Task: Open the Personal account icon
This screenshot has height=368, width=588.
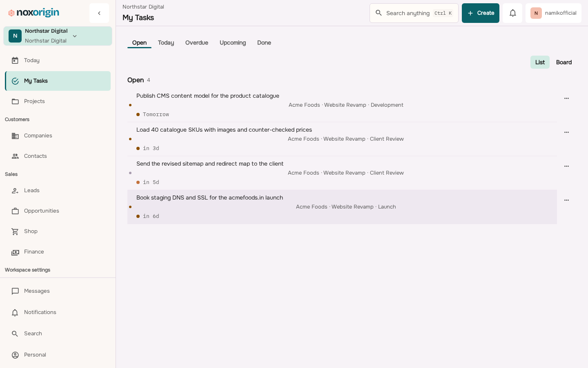Action: [x=15, y=355]
